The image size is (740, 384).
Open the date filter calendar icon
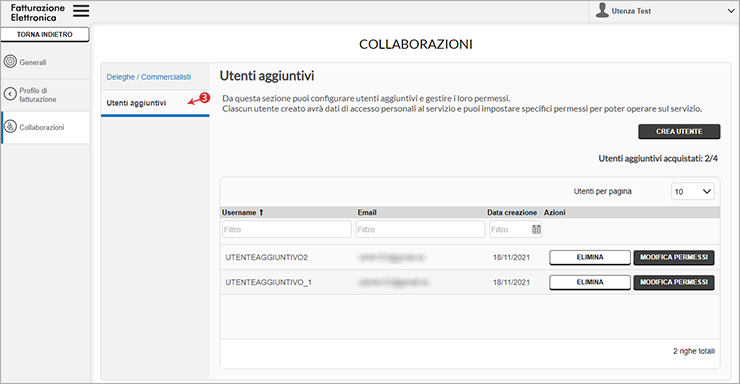tap(537, 229)
